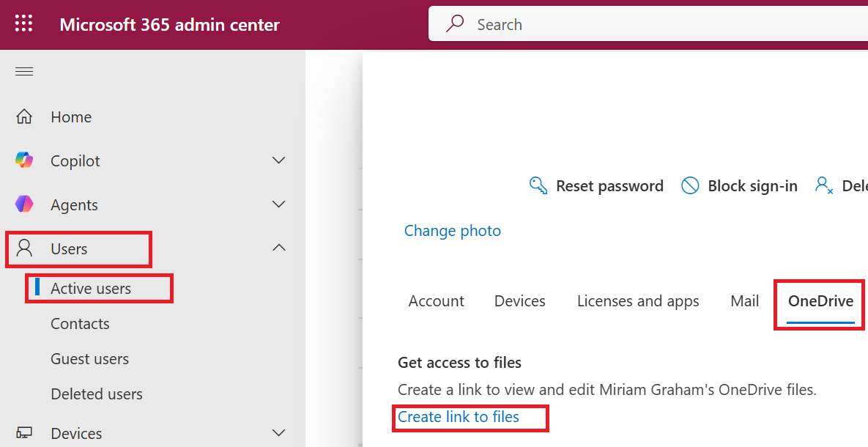Switch to the OneDrive tab

(x=820, y=301)
